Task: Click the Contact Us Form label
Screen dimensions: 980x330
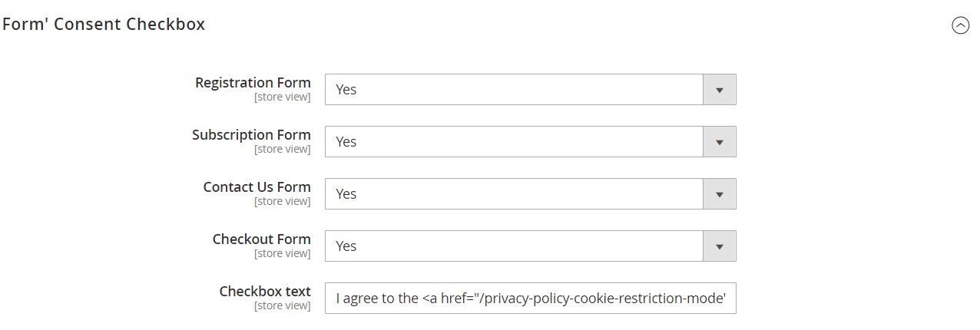Action: 257,187
